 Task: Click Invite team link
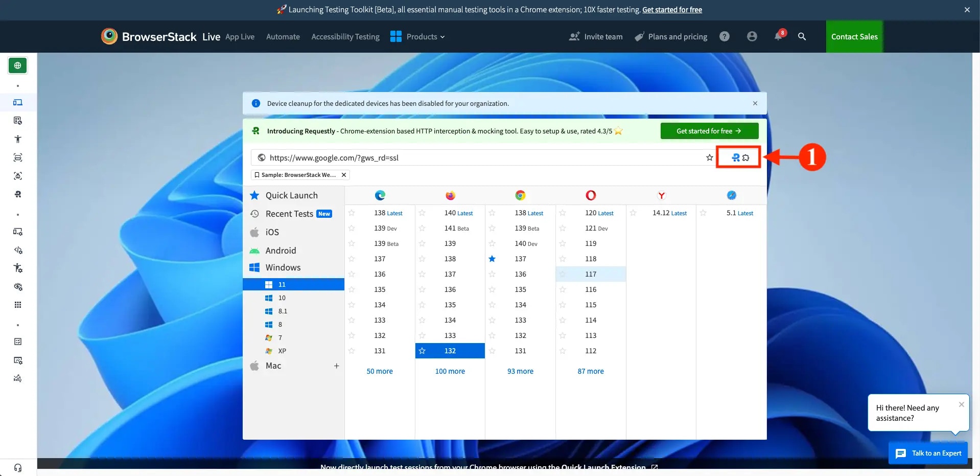point(596,37)
